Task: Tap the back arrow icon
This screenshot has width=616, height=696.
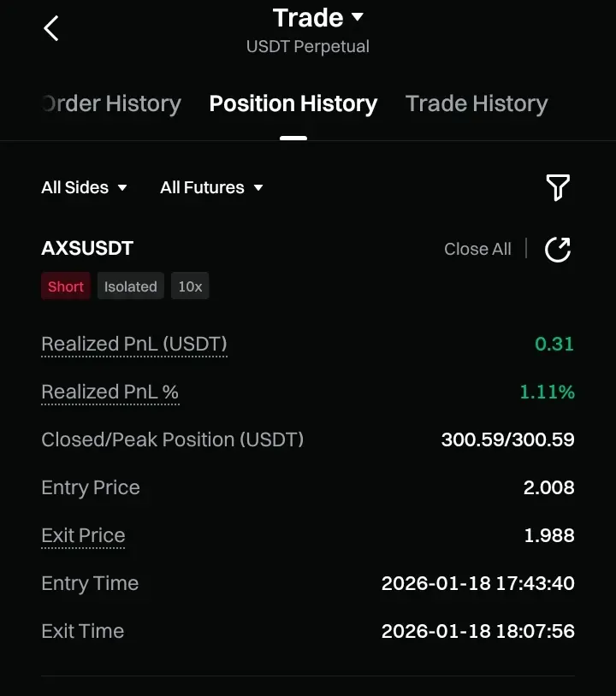Action: tap(51, 28)
